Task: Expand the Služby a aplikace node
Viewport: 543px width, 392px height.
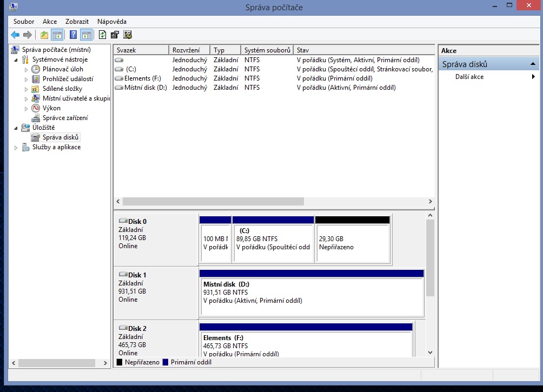Action: pos(16,148)
